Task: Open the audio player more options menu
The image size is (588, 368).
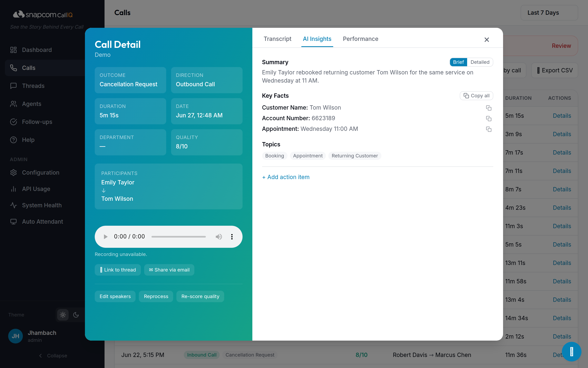Action: coord(232,237)
